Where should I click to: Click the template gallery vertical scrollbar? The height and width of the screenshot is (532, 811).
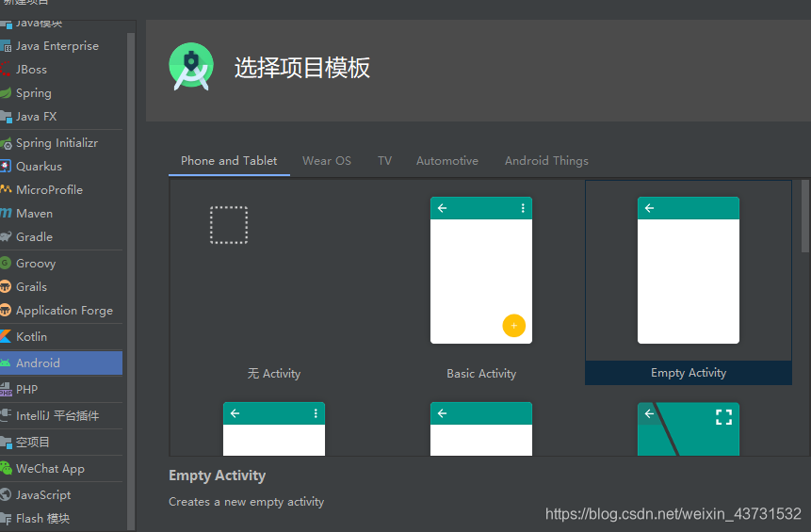coord(804,217)
